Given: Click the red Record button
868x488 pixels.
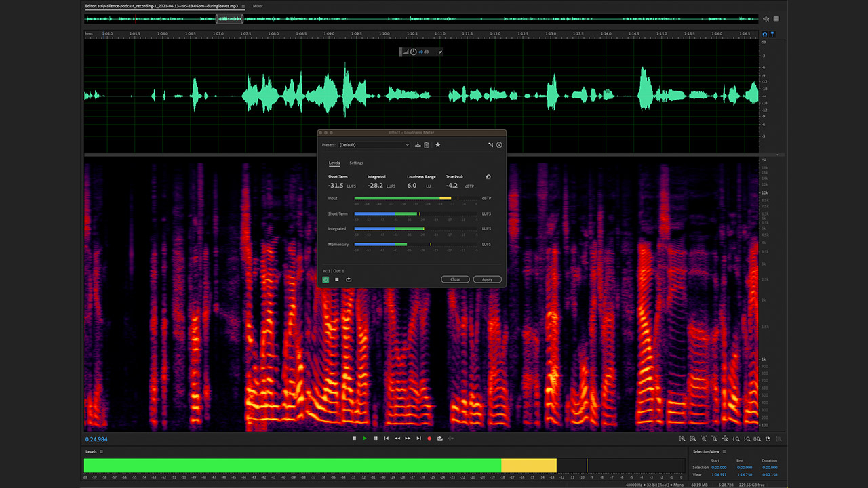Looking at the screenshot, I should (x=429, y=439).
